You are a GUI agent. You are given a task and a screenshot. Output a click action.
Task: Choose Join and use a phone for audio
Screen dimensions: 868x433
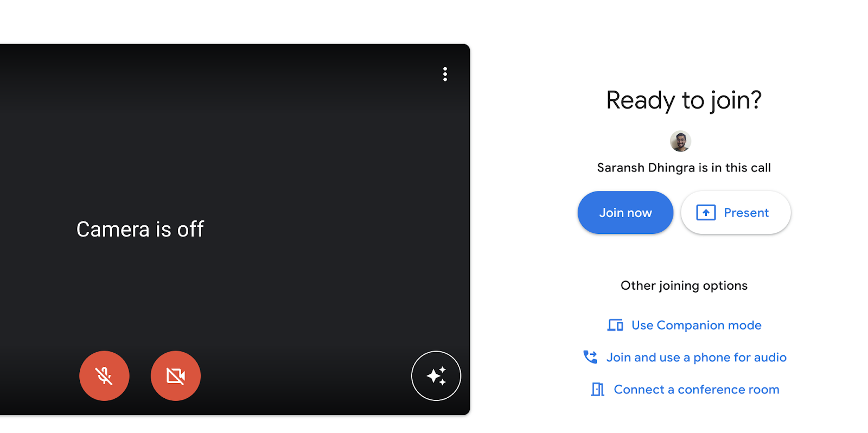click(x=696, y=357)
